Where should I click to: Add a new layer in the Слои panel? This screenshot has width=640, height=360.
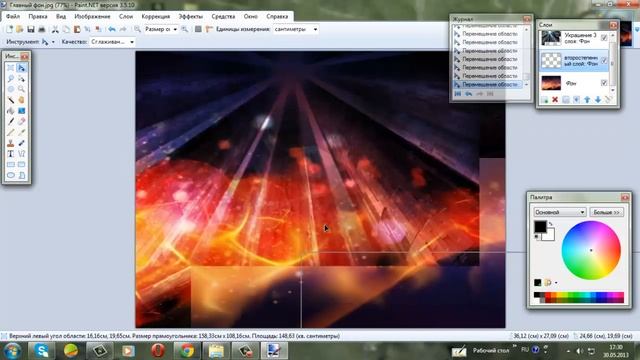coord(544,100)
